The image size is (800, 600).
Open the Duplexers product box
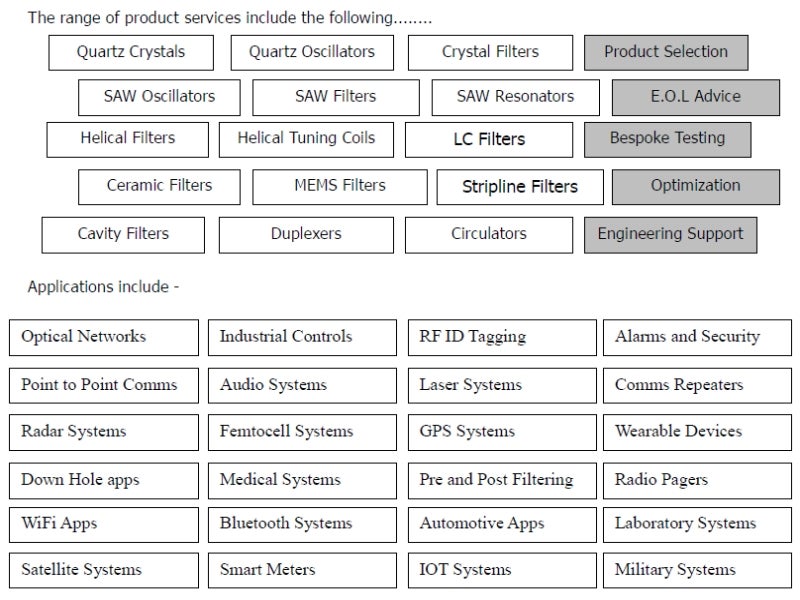point(306,234)
